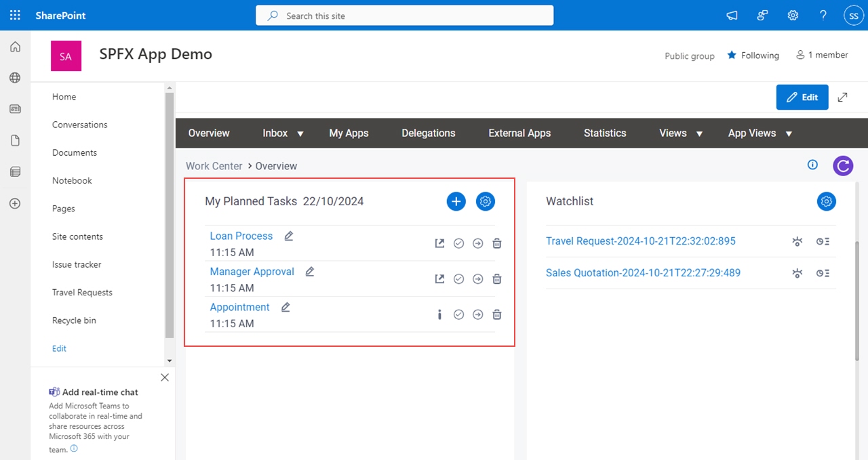Open the SS account profile avatar
Viewport: 868px width, 460px height.
(x=853, y=15)
